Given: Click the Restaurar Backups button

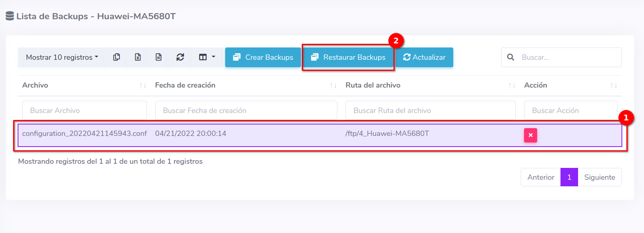Looking at the screenshot, I should tap(348, 57).
